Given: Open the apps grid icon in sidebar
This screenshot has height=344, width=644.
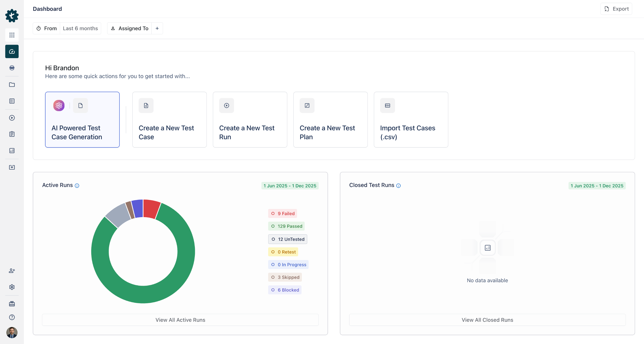Looking at the screenshot, I should click(12, 35).
